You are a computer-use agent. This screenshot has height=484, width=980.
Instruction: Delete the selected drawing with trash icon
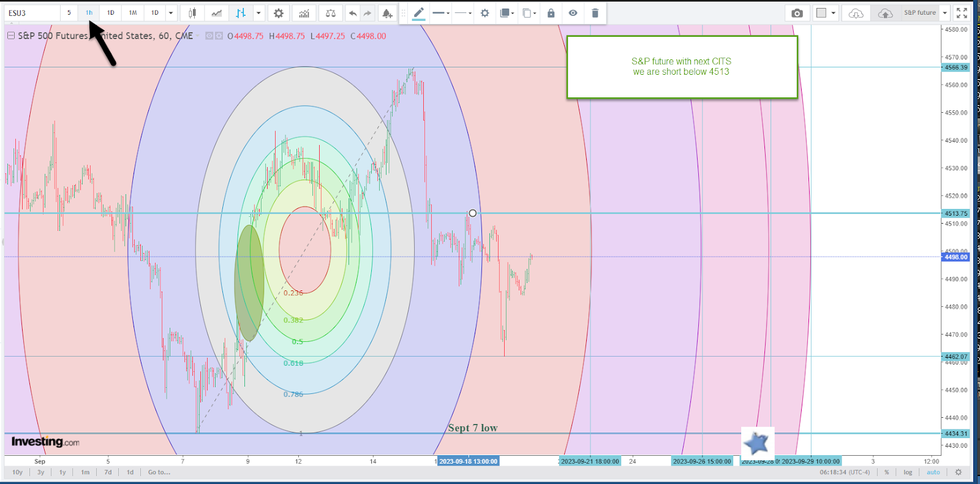coord(595,13)
